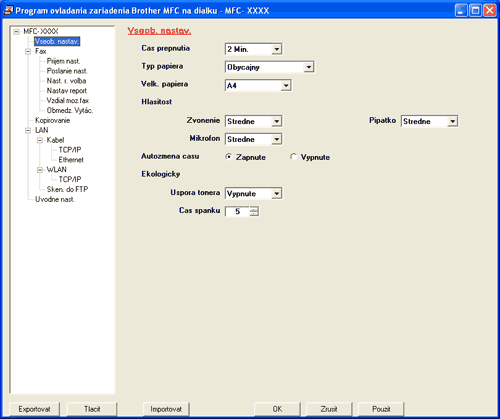Open the Cas prepnutia dropdown
This screenshot has height=419, width=500.
click(277, 49)
